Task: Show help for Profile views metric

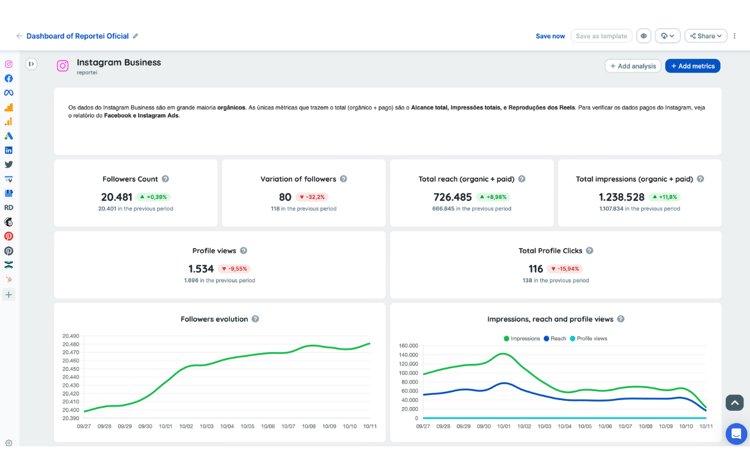Action: click(243, 251)
